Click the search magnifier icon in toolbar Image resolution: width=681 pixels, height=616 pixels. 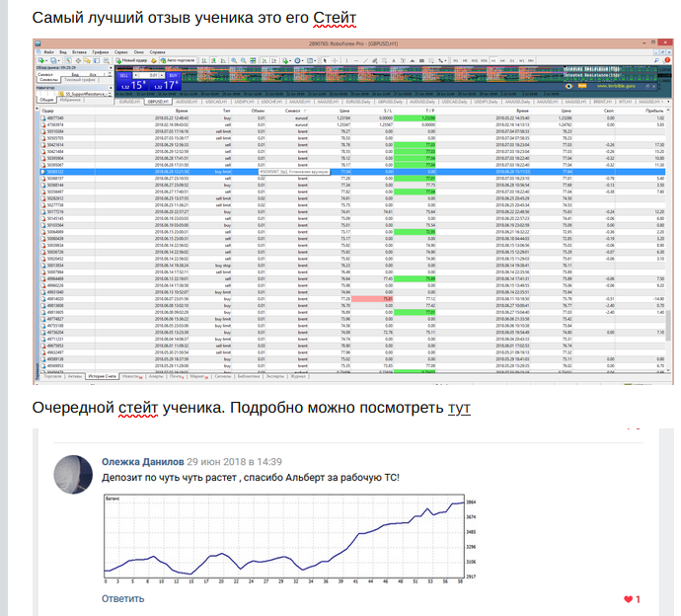coord(656,60)
